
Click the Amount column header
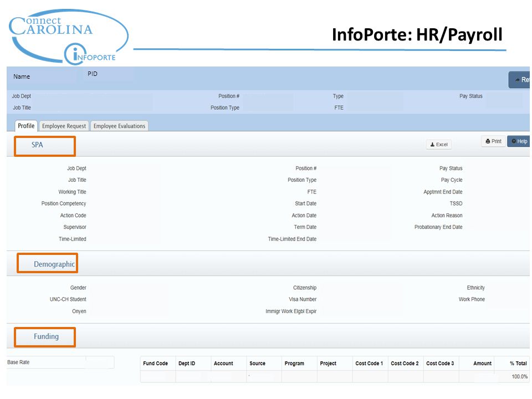point(482,364)
